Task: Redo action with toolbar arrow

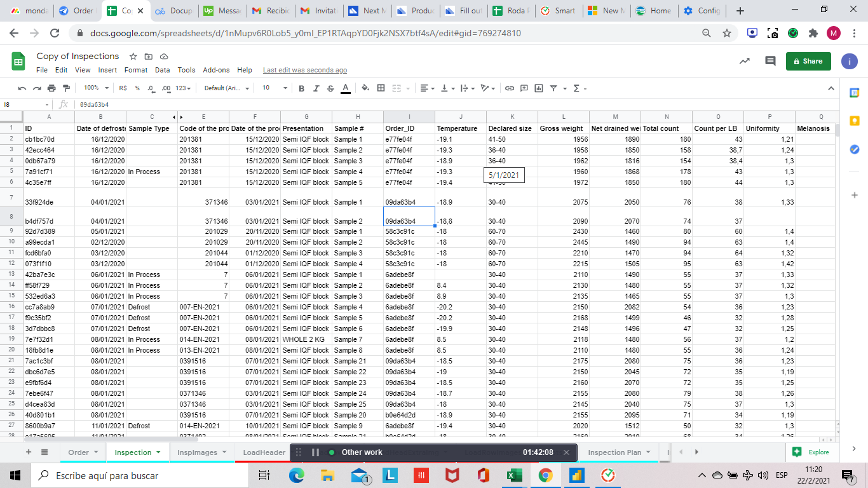Action: (37, 88)
